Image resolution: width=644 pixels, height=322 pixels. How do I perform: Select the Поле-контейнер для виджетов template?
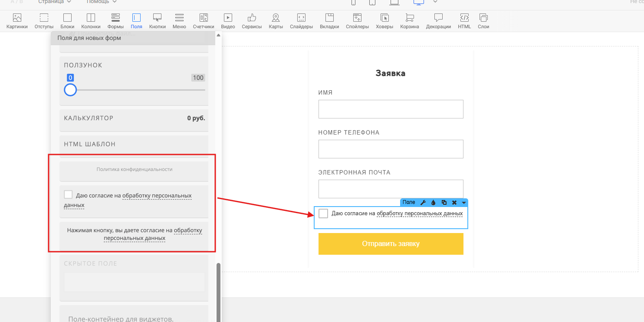click(134, 314)
